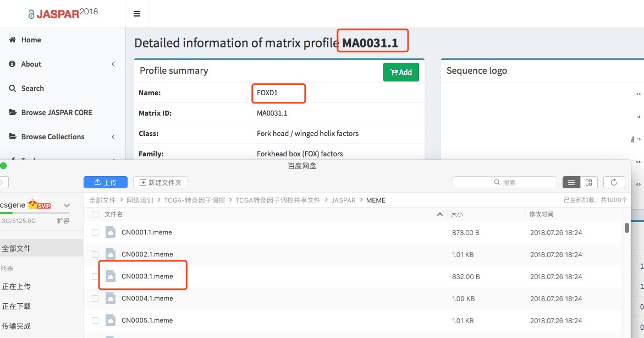The image size is (644, 338).
Task: Select file name CN0002.1.meme
Action: (147, 254)
